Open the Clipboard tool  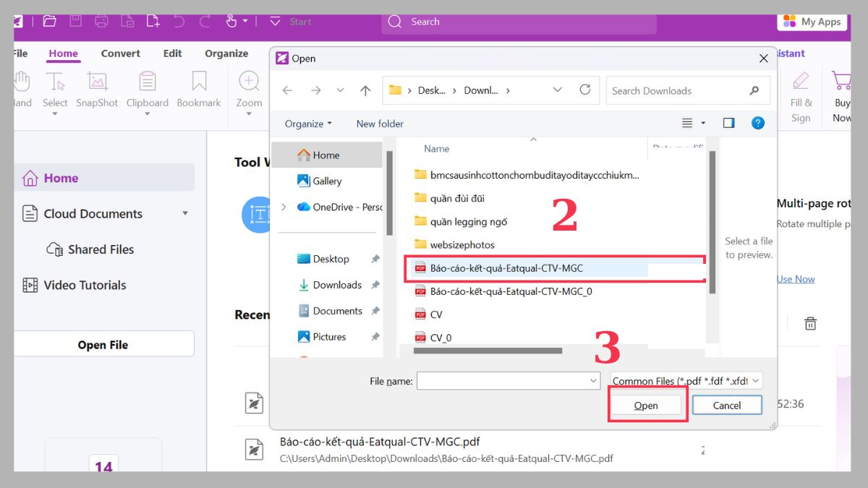147,87
